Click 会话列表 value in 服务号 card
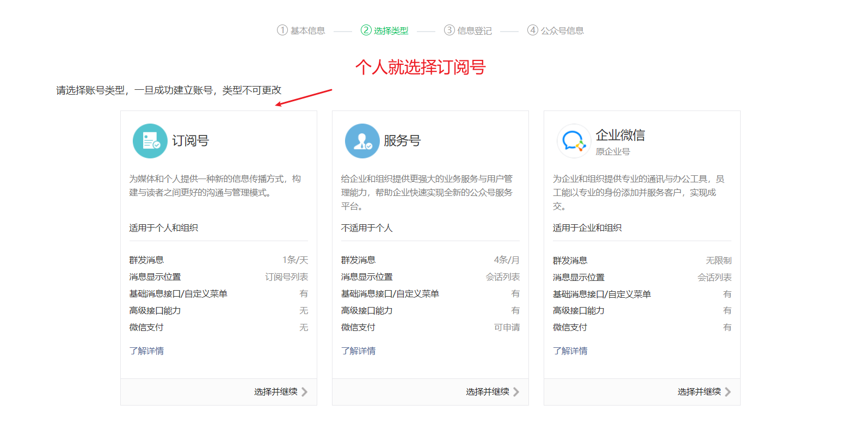 pos(503,277)
